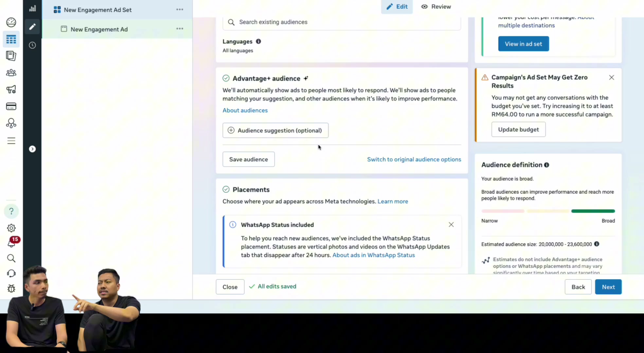Screen dimensions: 644x353
Task: Open All tools hamburger menu
Action: pos(11,141)
